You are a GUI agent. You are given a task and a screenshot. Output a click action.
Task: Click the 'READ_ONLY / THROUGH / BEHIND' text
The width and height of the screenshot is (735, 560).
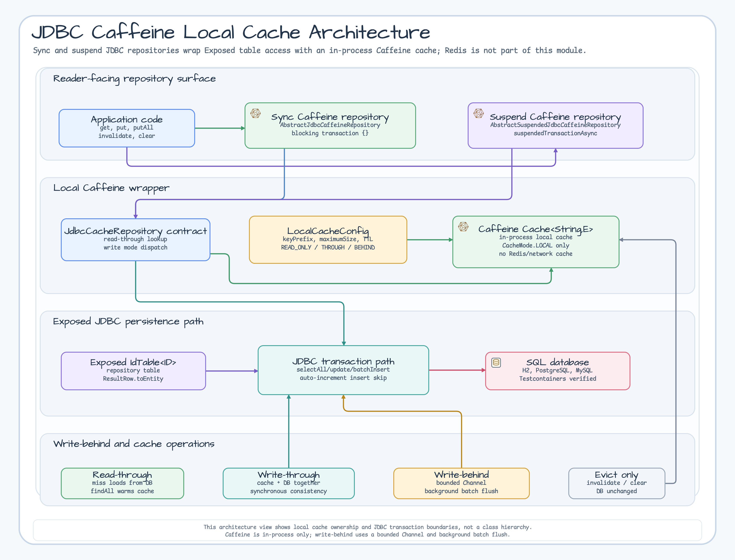tap(328, 248)
